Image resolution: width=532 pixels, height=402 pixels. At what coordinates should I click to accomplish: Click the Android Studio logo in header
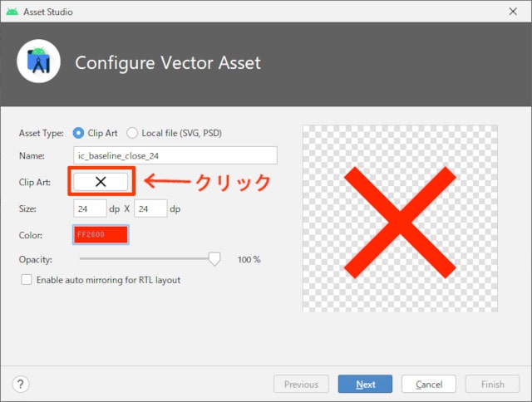(x=38, y=61)
